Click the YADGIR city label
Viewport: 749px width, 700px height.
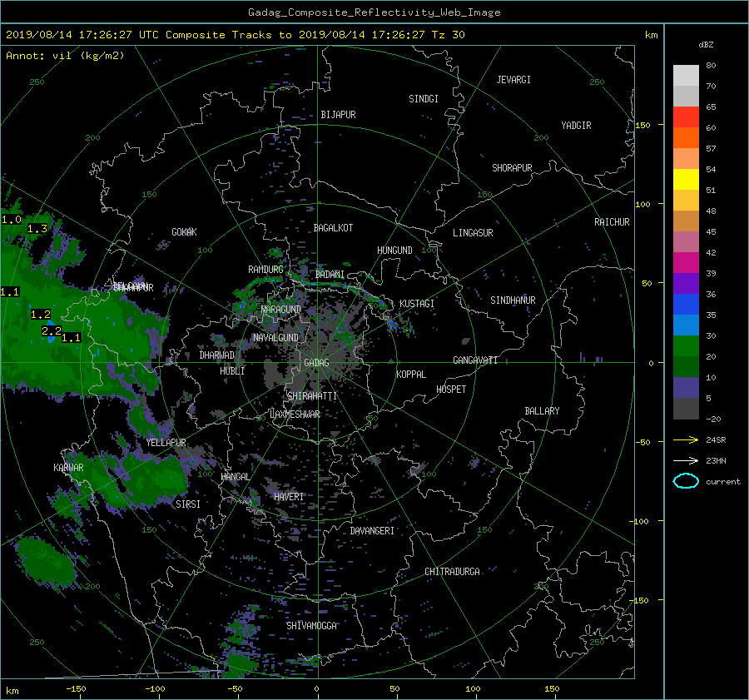click(576, 126)
